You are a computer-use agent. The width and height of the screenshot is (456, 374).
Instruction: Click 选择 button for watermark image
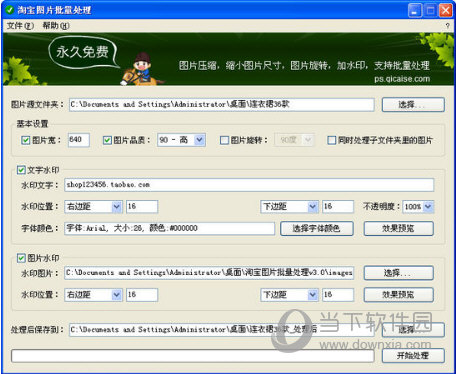[399, 273]
